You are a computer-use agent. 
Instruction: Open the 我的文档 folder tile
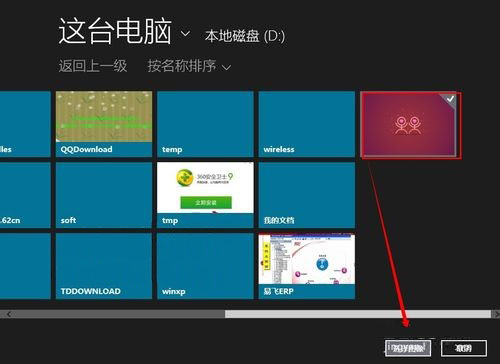click(x=307, y=195)
